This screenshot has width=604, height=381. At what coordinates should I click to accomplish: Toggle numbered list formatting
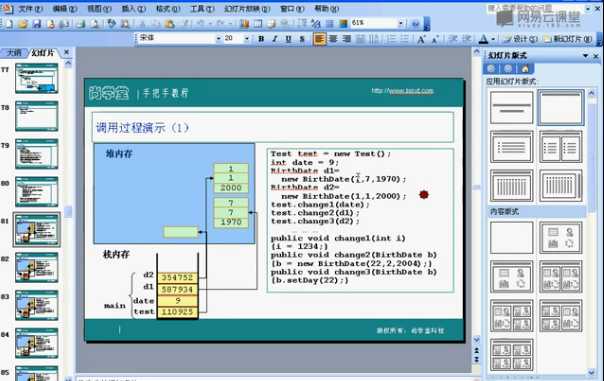point(391,39)
